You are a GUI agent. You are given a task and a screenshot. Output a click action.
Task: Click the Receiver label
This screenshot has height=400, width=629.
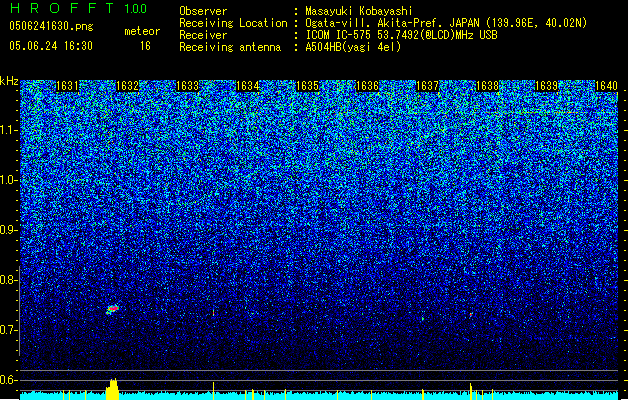203,35
